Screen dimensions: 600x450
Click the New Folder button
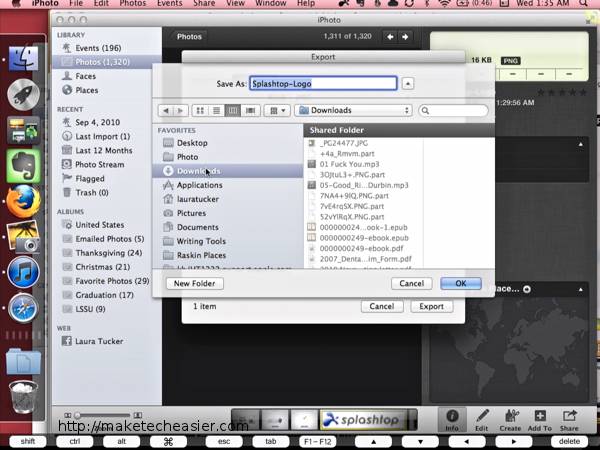(195, 284)
